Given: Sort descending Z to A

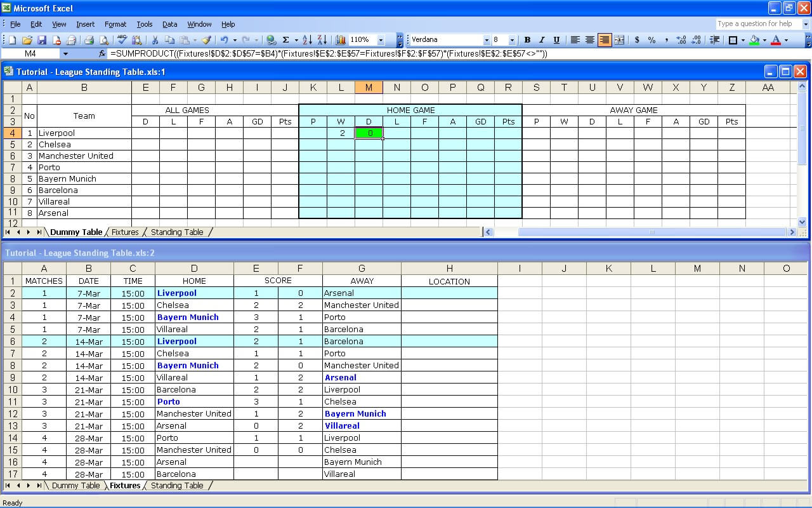Looking at the screenshot, I should tap(322, 40).
